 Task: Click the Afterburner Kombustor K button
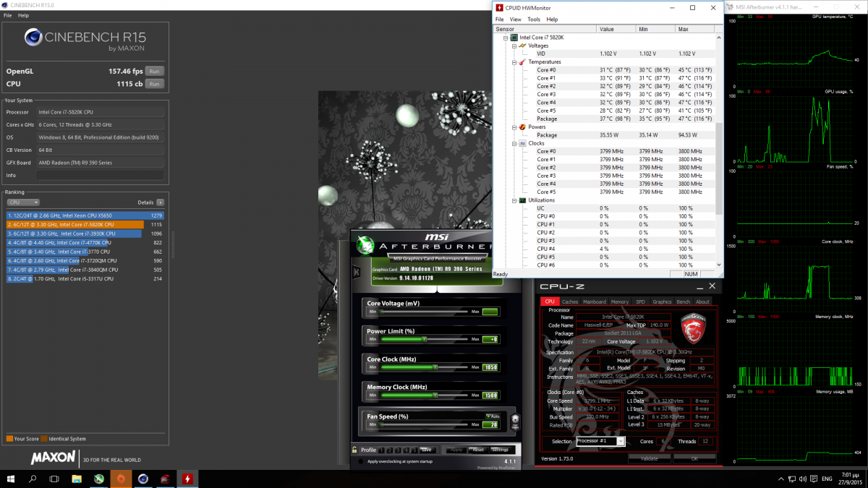[355, 270]
